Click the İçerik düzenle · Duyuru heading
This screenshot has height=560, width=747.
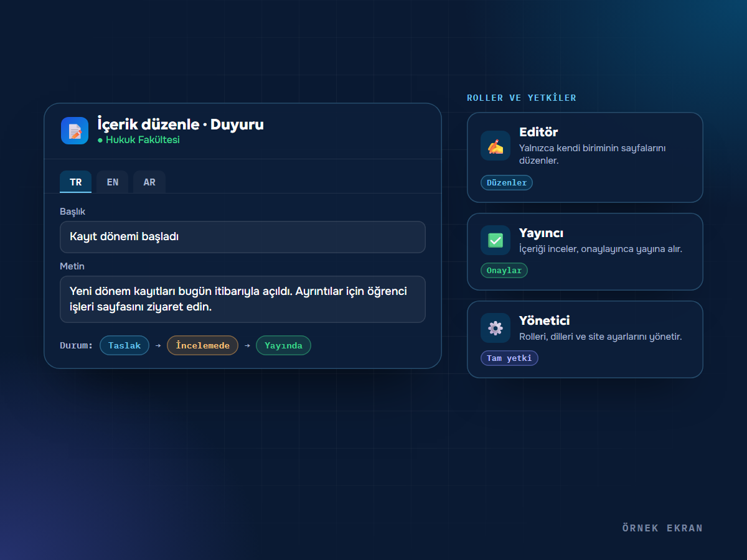[x=181, y=124]
